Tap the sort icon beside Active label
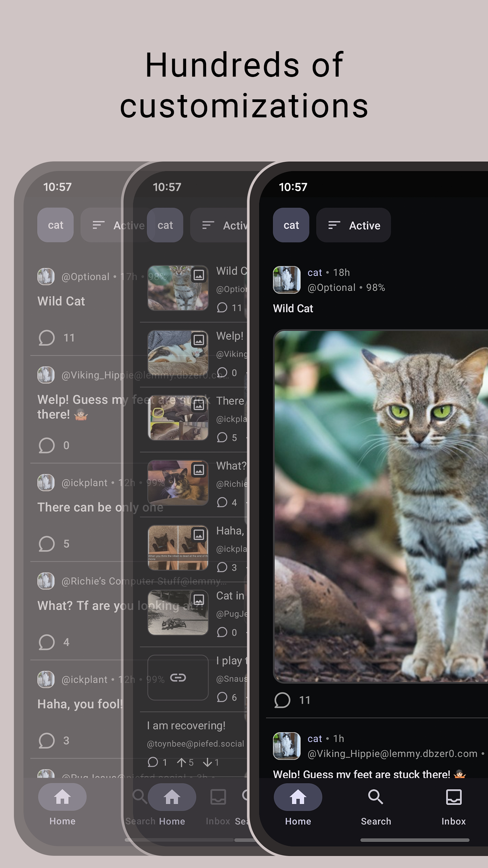This screenshot has width=488, height=868. (x=334, y=225)
